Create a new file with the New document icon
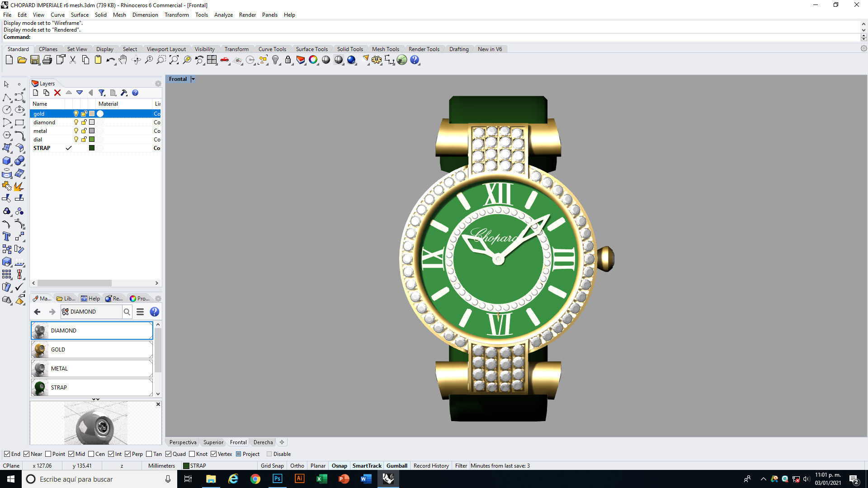This screenshot has width=868, height=488. click(9, 60)
